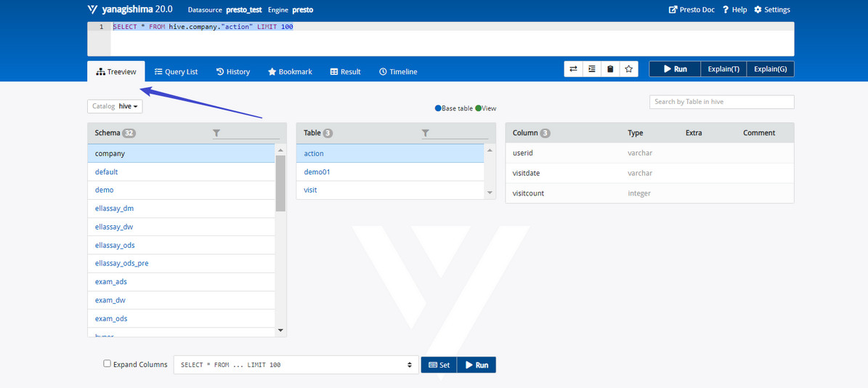Viewport: 868px width, 388px height.
Task: Click the clipboard paste icon button
Action: pyautogui.click(x=610, y=69)
